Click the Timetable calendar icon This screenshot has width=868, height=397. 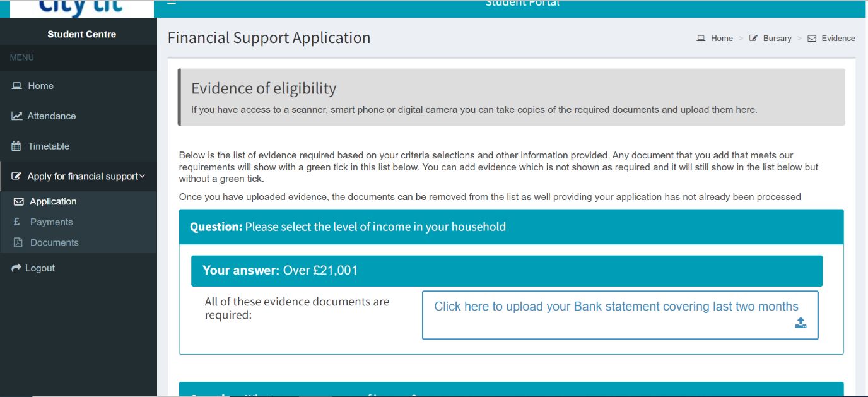[17, 146]
